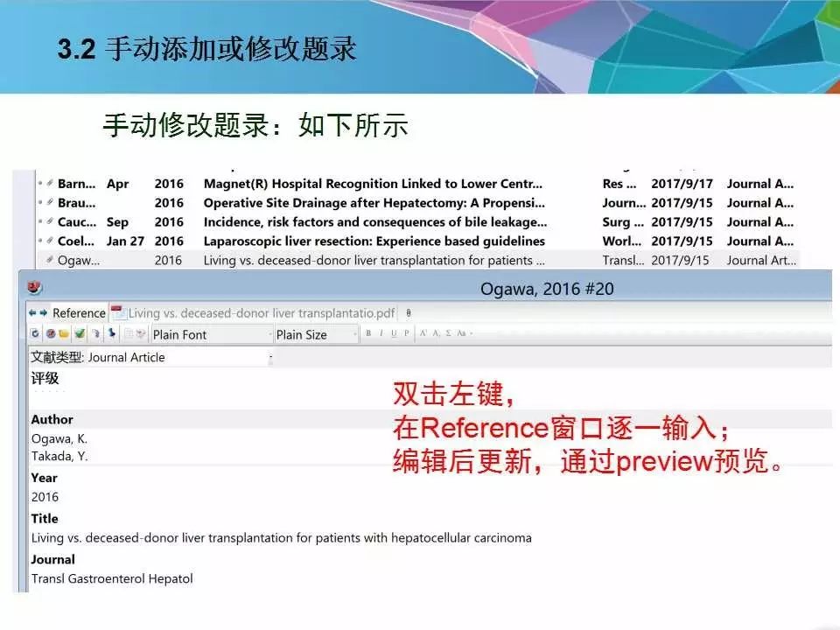The image size is (840, 630).
Task: Click the Ogawa, 2016 #20 window title
Action: tap(547, 289)
